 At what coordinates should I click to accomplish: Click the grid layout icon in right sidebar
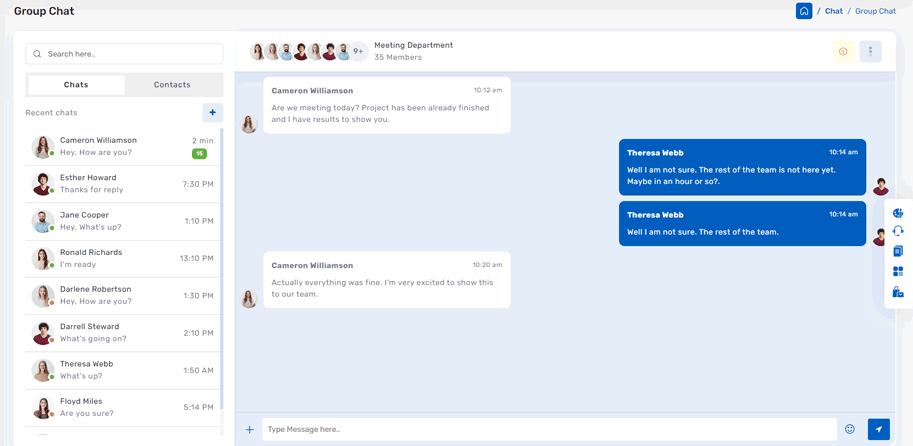[898, 271]
